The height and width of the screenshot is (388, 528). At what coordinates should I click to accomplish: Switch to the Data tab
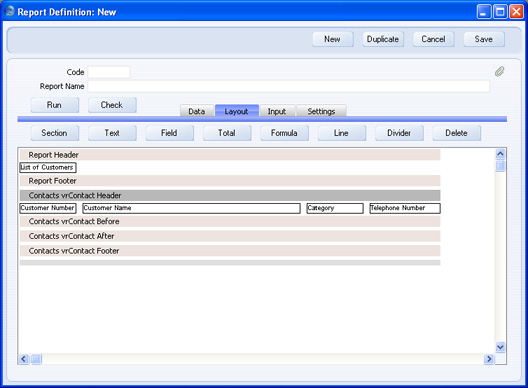pyautogui.click(x=197, y=111)
